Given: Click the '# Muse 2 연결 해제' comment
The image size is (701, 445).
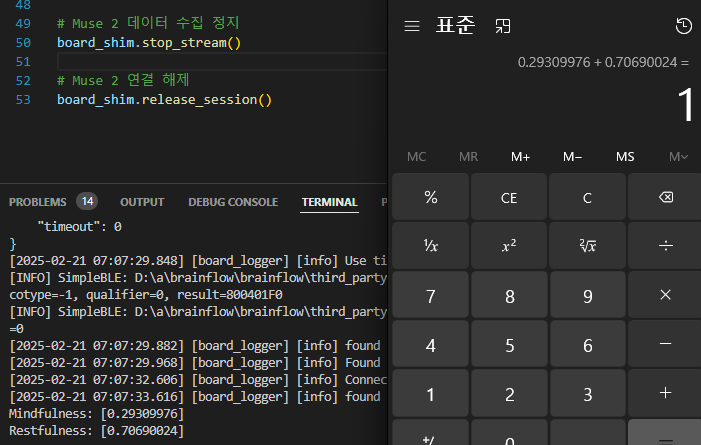Looking at the screenshot, I should [123, 80].
